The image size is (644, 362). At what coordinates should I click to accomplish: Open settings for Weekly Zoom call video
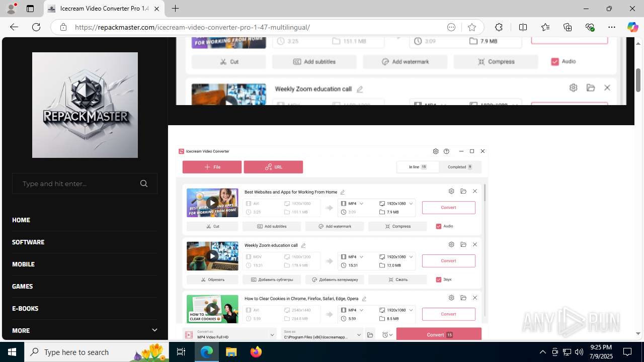(x=451, y=244)
